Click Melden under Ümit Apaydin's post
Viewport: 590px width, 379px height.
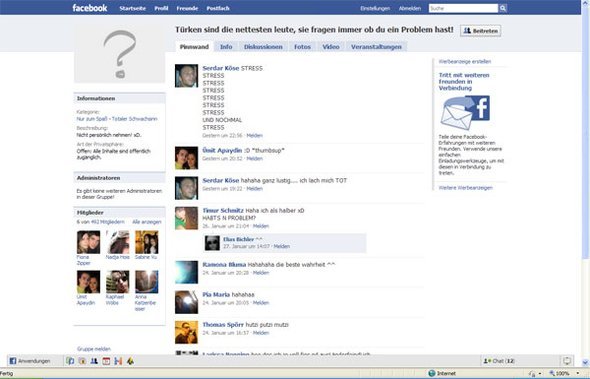254,158
